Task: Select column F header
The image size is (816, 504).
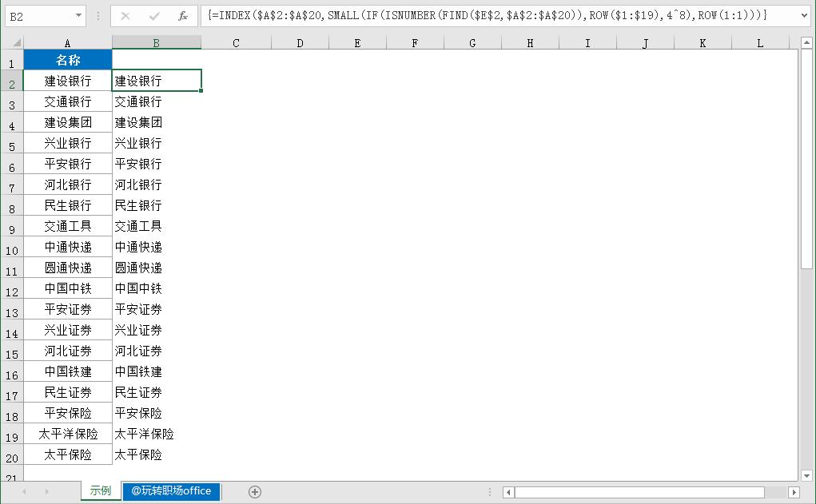Action: (x=416, y=43)
